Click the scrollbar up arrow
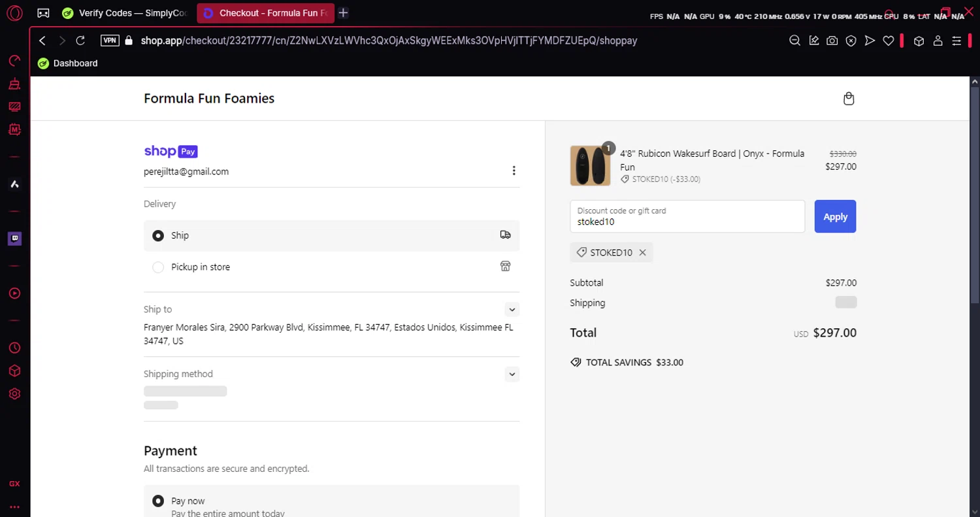980x517 pixels. (x=974, y=82)
